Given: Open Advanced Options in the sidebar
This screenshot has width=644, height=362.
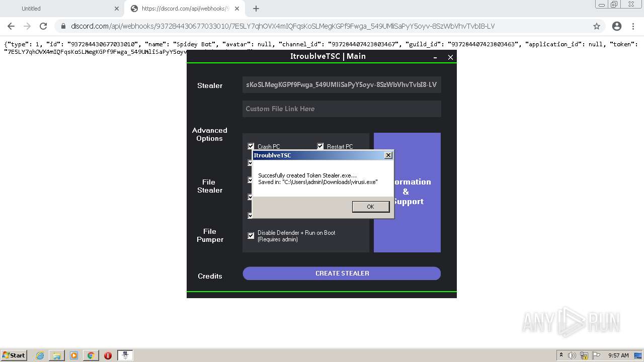Looking at the screenshot, I should [210, 134].
